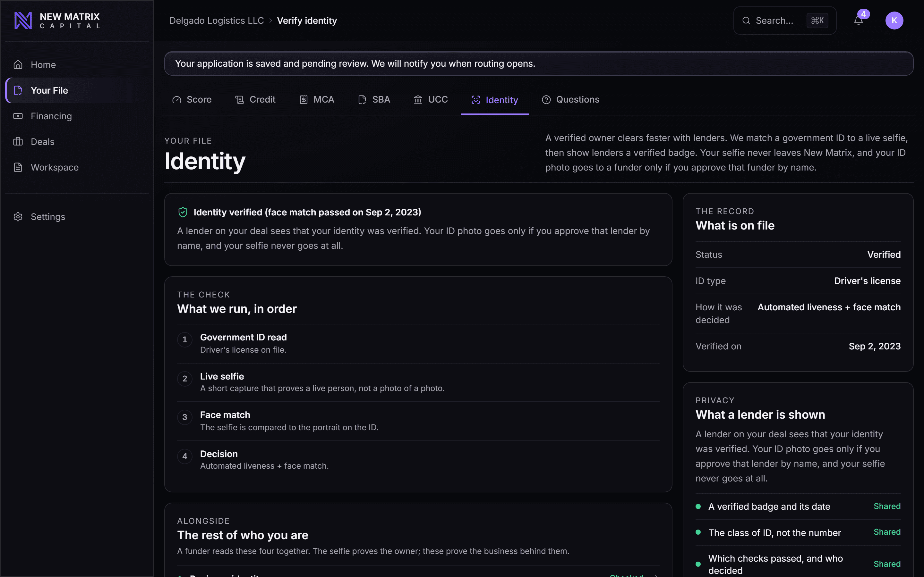This screenshot has height=577, width=924.
Task: Click the Search input field
Action: coord(785,21)
